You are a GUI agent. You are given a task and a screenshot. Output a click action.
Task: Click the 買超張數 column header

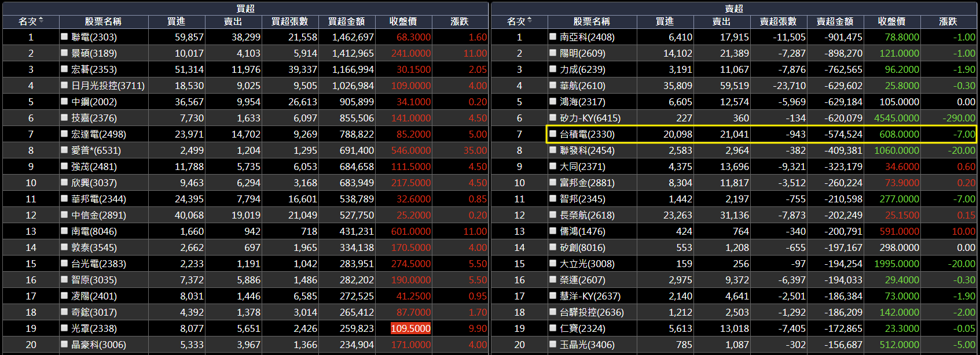coord(289,21)
